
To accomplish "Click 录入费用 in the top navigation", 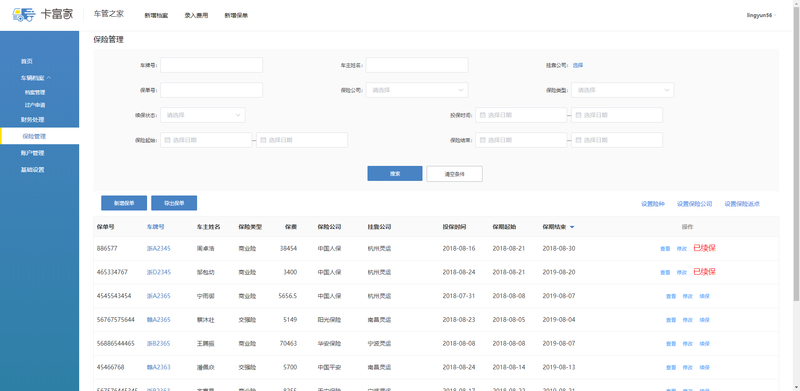I will point(196,15).
